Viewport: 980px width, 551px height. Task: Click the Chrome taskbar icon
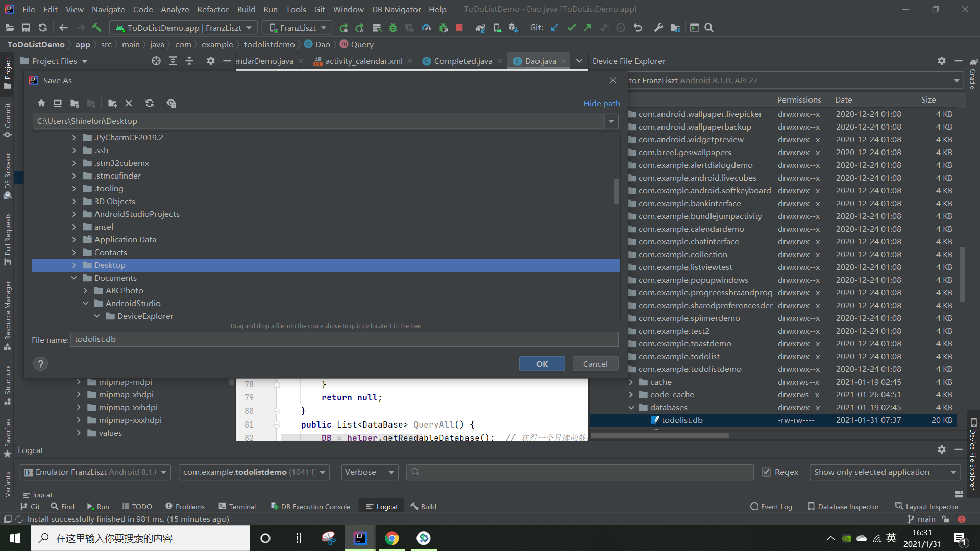tap(391, 538)
